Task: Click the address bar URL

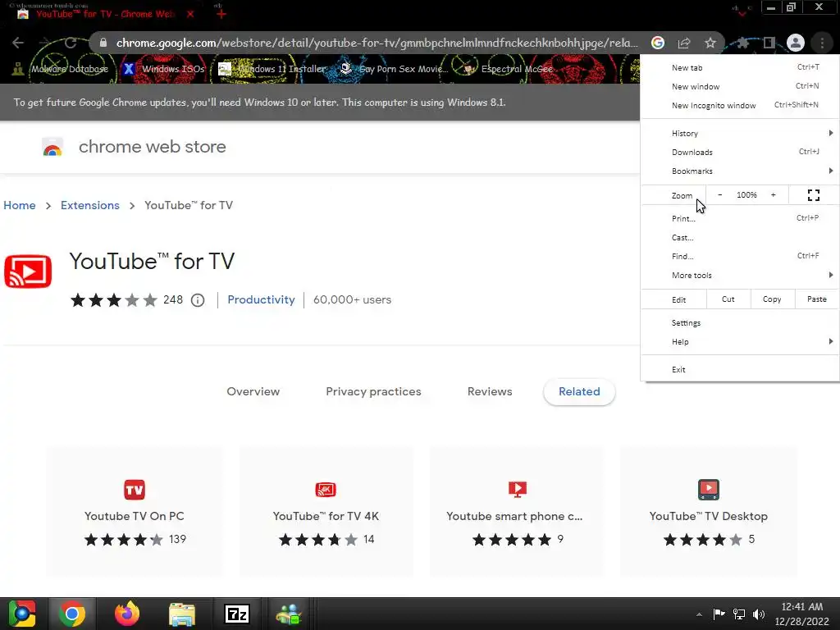Action: [x=377, y=43]
